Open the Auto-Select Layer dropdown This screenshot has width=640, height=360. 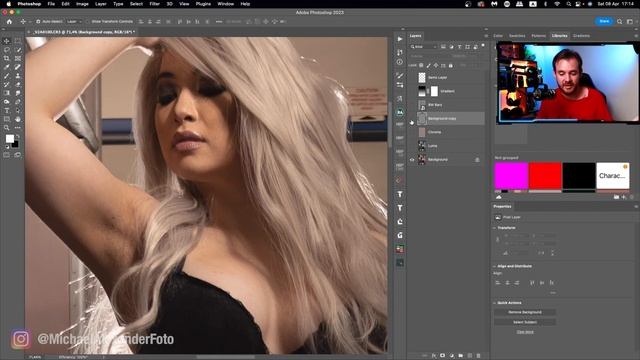[x=74, y=21]
